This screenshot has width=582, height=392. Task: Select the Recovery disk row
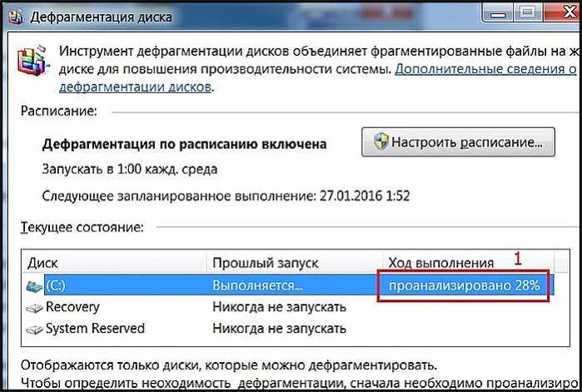click(x=290, y=307)
